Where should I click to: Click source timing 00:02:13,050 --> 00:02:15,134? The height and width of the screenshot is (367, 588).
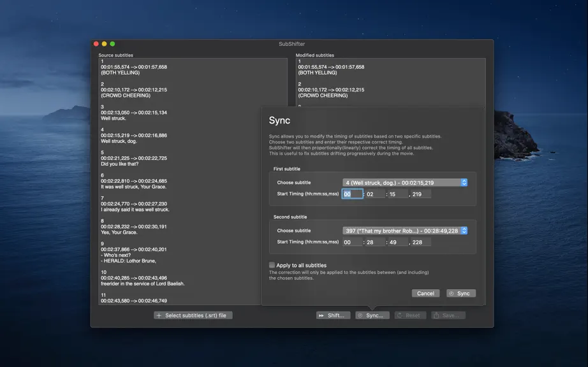coord(134,113)
